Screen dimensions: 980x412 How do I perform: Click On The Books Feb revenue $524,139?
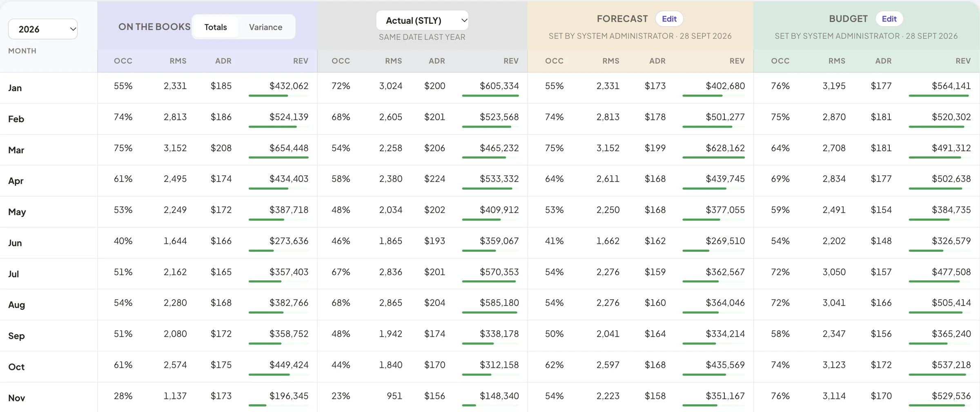289,117
